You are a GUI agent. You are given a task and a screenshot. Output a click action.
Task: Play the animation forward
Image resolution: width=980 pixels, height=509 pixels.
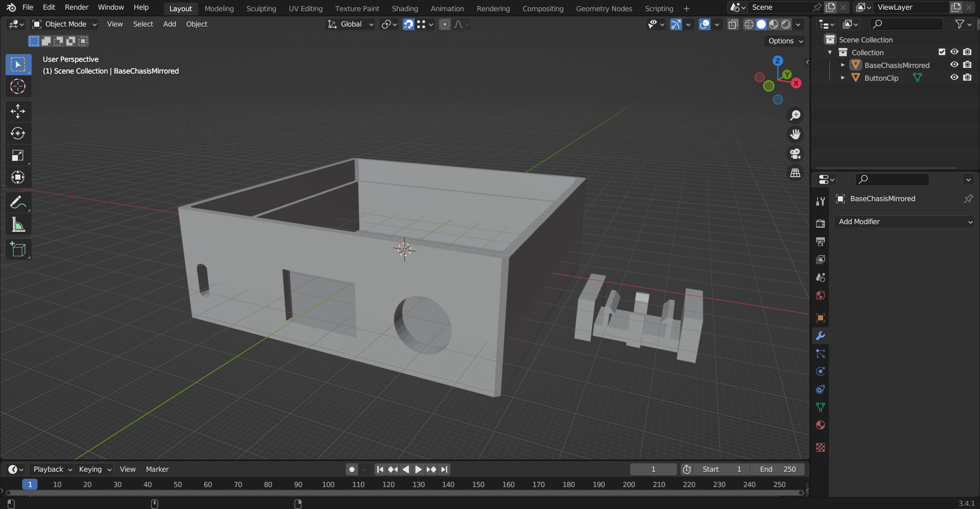418,469
